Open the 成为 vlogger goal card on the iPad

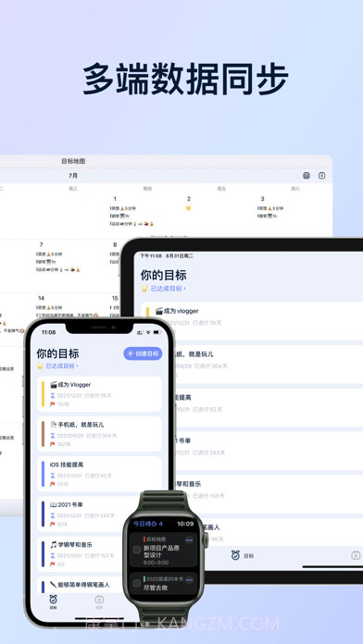coord(252,321)
